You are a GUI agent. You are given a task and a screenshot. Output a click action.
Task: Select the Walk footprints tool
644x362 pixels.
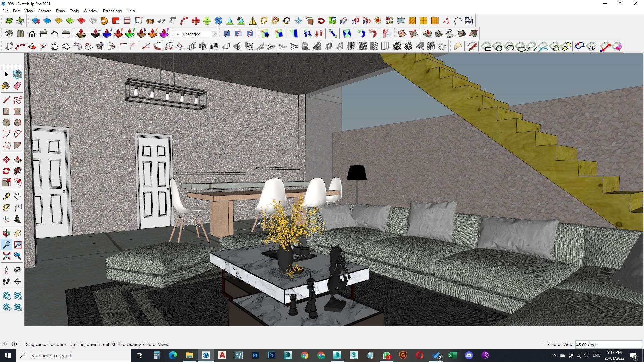coord(6,282)
